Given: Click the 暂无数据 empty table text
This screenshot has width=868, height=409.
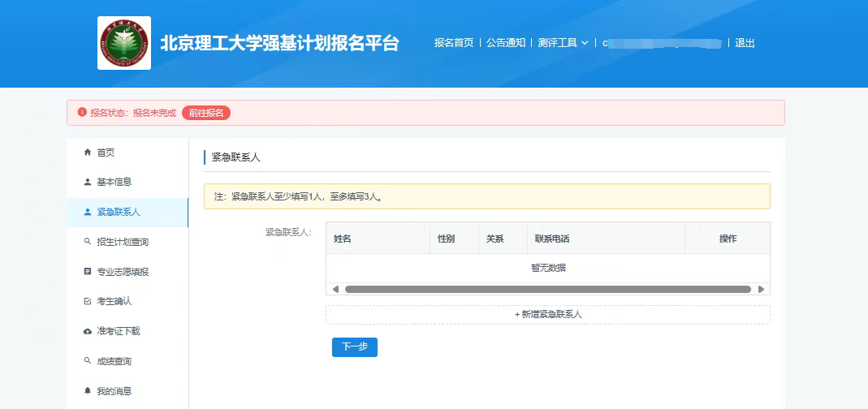Looking at the screenshot, I should coord(549,268).
